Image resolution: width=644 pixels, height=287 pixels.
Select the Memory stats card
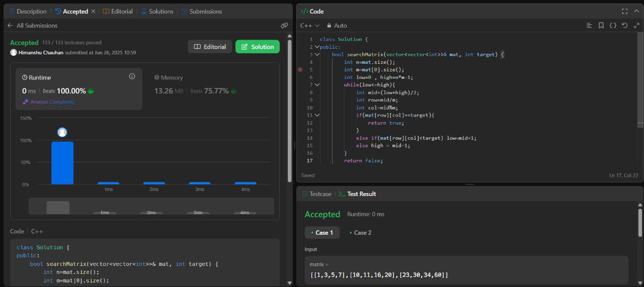[195, 85]
